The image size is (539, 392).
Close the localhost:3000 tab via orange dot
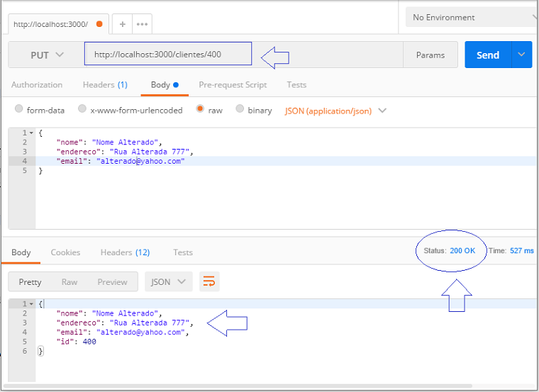99,24
